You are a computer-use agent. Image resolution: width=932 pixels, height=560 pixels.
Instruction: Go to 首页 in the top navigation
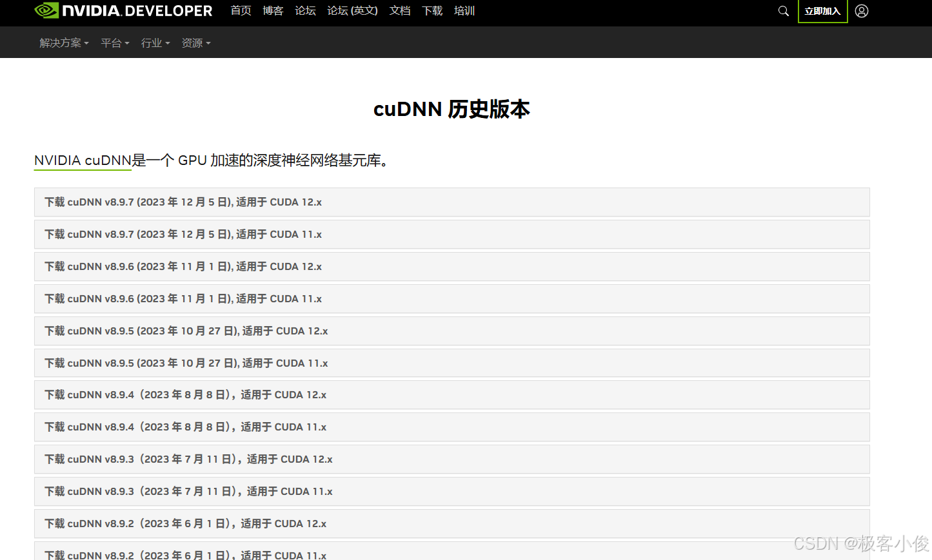coord(241,11)
